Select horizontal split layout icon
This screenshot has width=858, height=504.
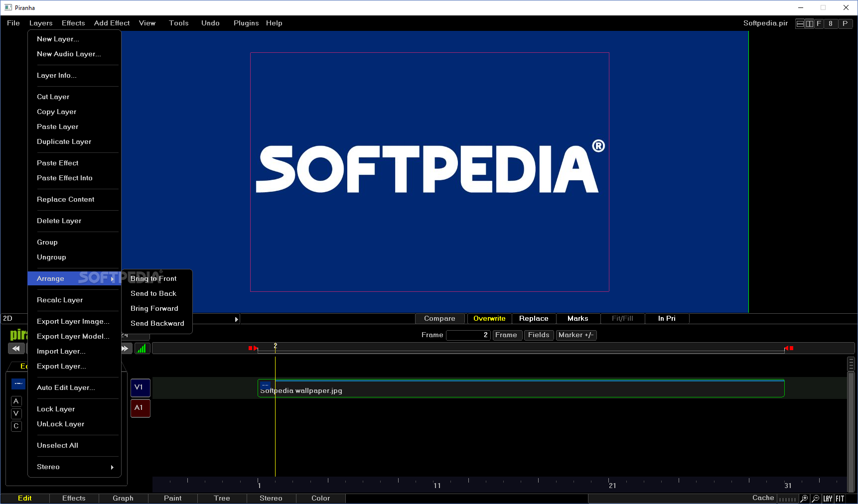[800, 23]
